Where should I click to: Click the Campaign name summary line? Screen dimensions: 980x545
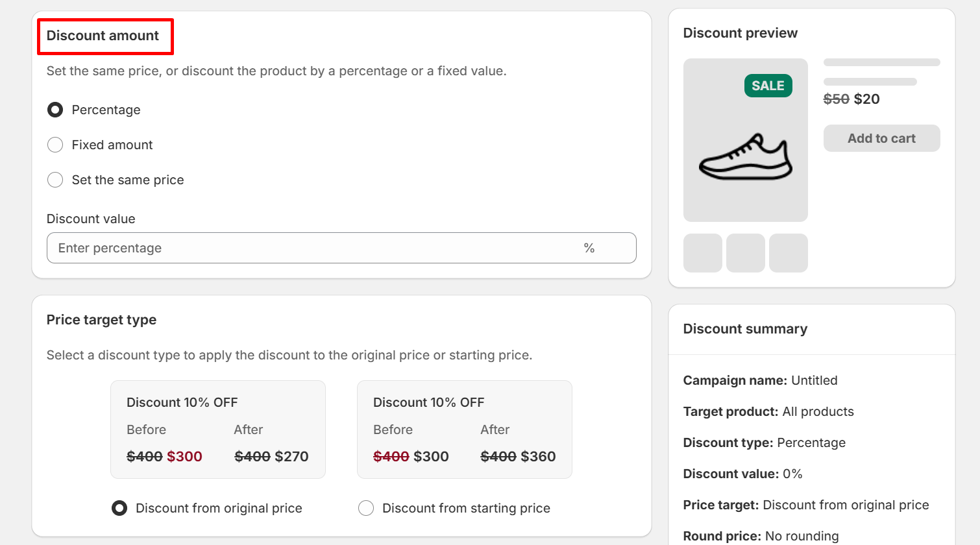pyautogui.click(x=760, y=380)
